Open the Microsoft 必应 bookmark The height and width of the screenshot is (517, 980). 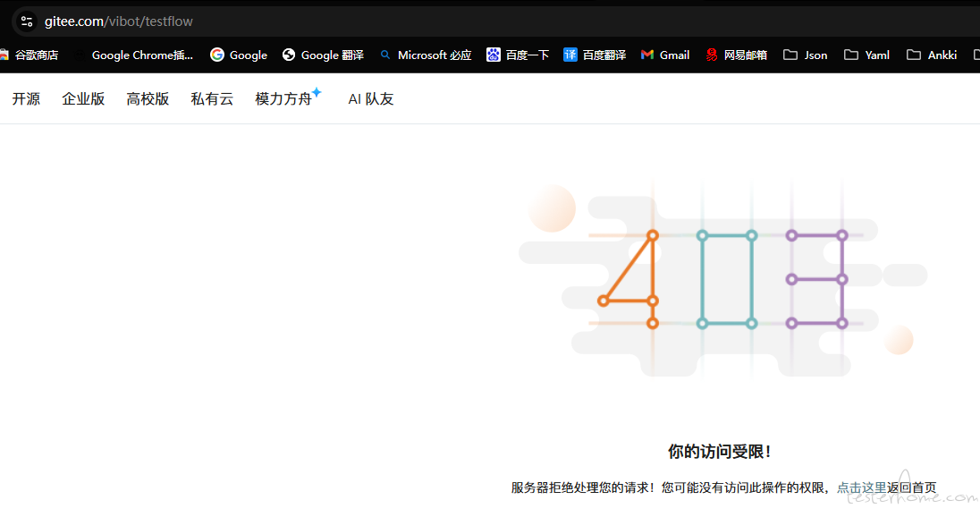click(x=426, y=55)
